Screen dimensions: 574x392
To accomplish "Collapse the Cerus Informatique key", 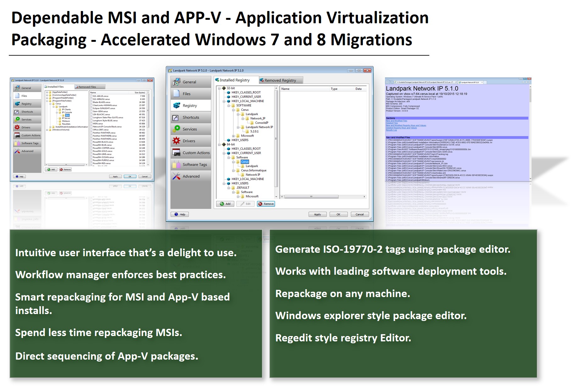I will click(x=234, y=170).
